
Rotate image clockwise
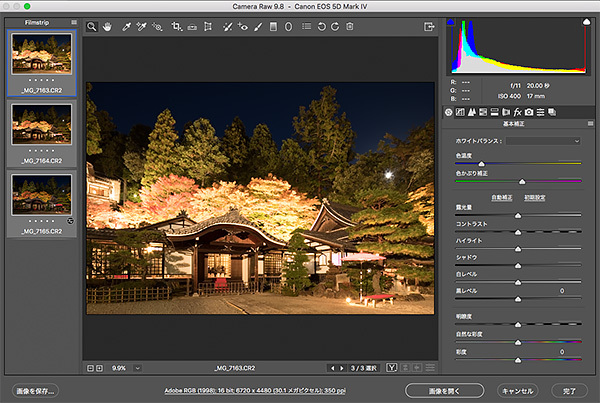335,26
